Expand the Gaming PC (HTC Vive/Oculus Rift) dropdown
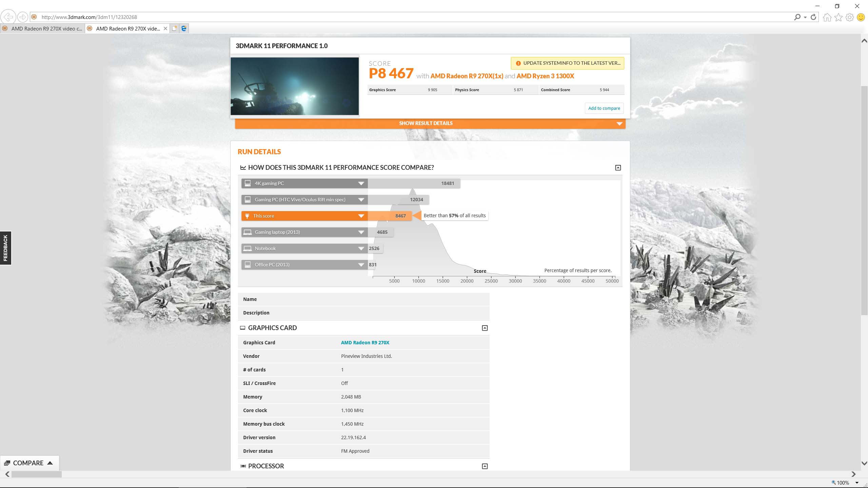 pos(361,200)
